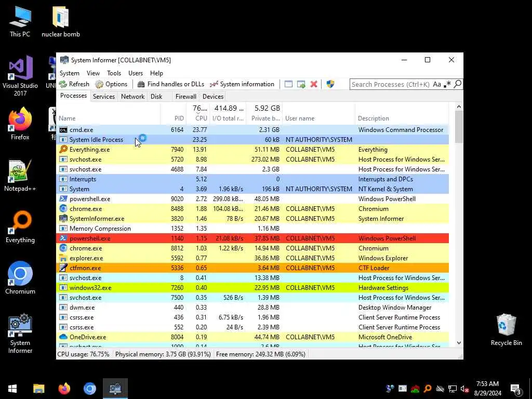
Task: Select the Notepad++ desktop shortcut
Action: coord(20,176)
